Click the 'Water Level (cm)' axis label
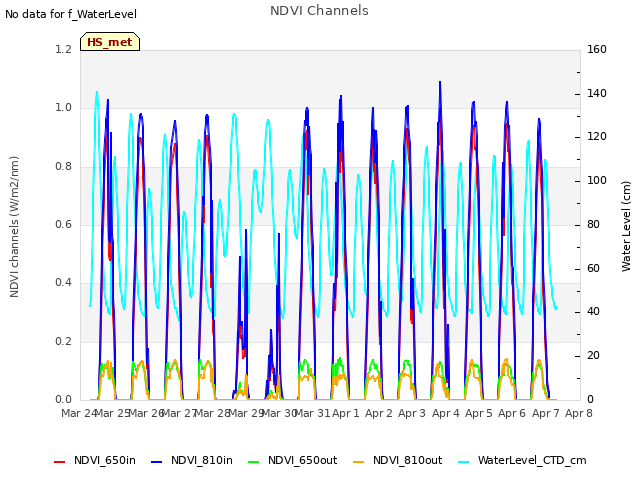The image size is (640, 480). 626,227
